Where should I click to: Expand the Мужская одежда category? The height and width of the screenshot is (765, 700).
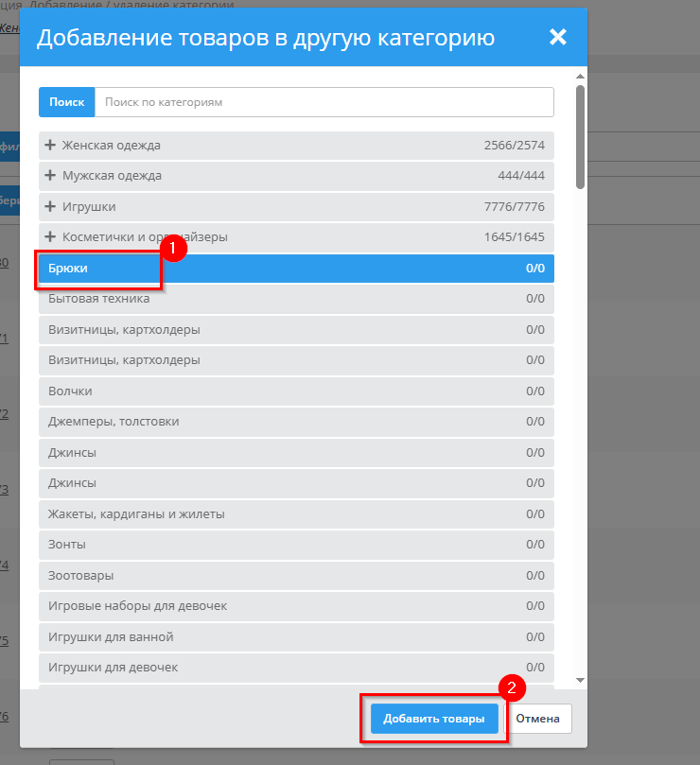(x=50, y=176)
